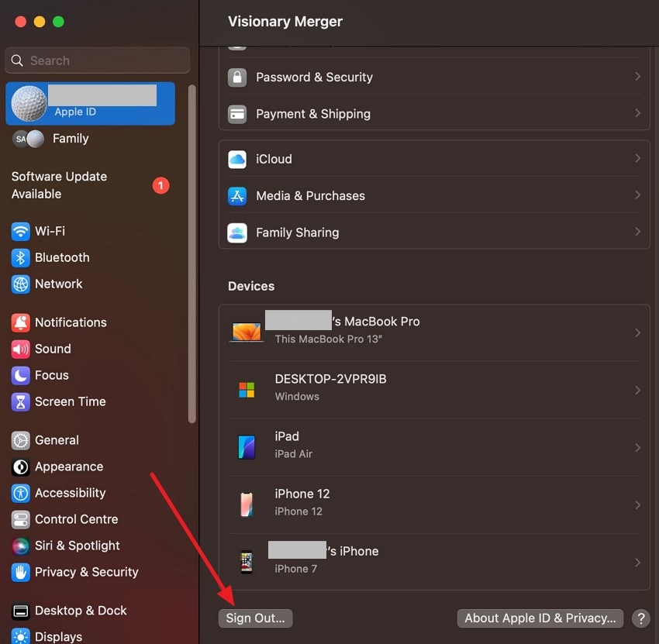
Task: Click the Windows logo device icon
Action: coord(247,390)
